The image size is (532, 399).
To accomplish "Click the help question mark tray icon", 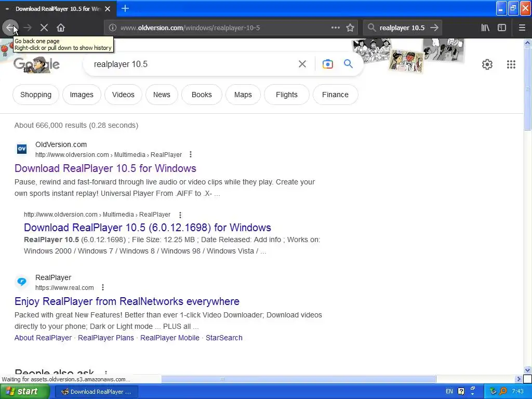I will pos(461,392).
